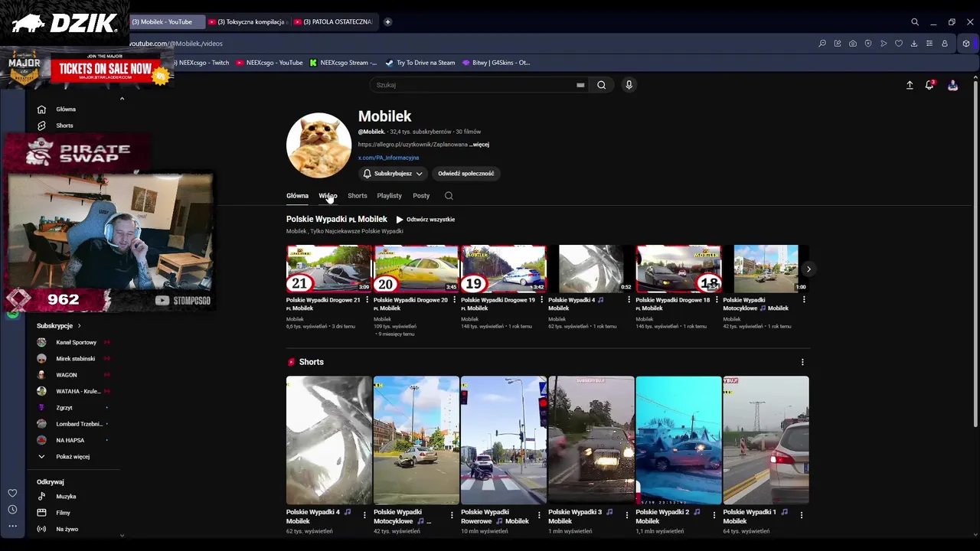Open browser sidebar history clock icon

point(12,510)
